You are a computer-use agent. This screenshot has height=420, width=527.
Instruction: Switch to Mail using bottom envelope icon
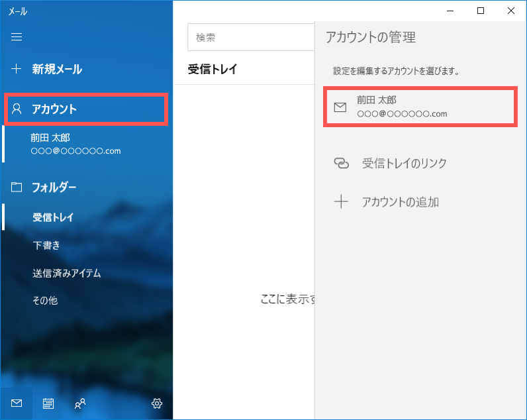pyautogui.click(x=17, y=403)
